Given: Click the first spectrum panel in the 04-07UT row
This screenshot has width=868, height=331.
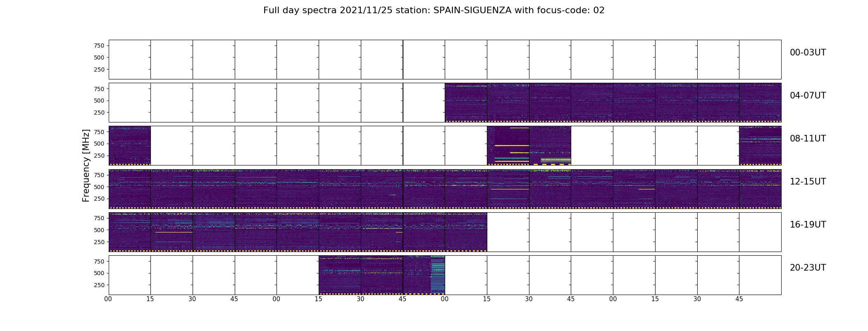Looking at the screenshot, I should pyautogui.click(x=466, y=103).
